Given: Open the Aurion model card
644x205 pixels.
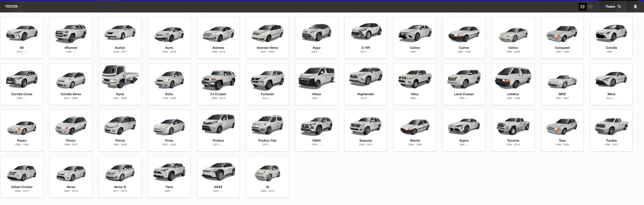Looking at the screenshot, I should (x=120, y=38).
